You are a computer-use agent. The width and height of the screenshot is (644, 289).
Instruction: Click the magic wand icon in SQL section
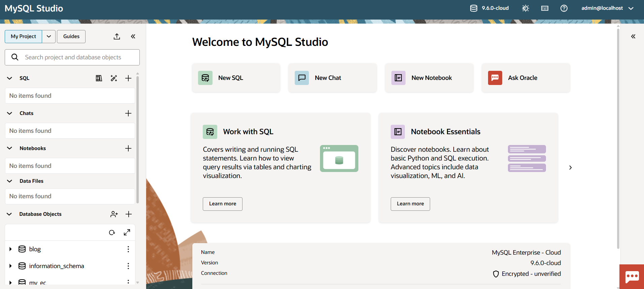point(114,78)
